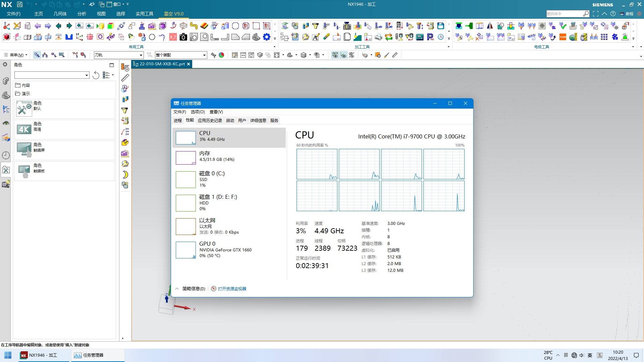Click the paintbrush icon in selection bar

[386, 55]
